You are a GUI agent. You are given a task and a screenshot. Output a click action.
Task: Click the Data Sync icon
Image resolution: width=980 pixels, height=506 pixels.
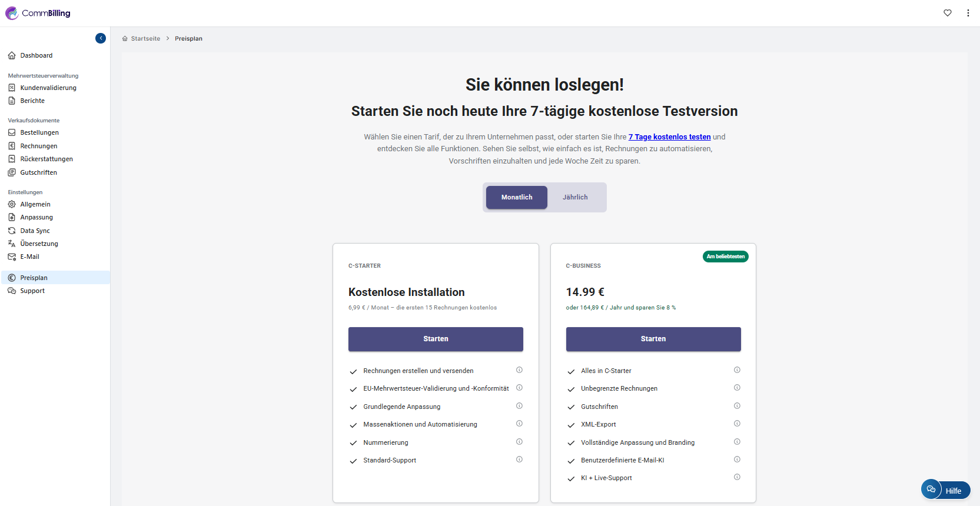(12, 231)
